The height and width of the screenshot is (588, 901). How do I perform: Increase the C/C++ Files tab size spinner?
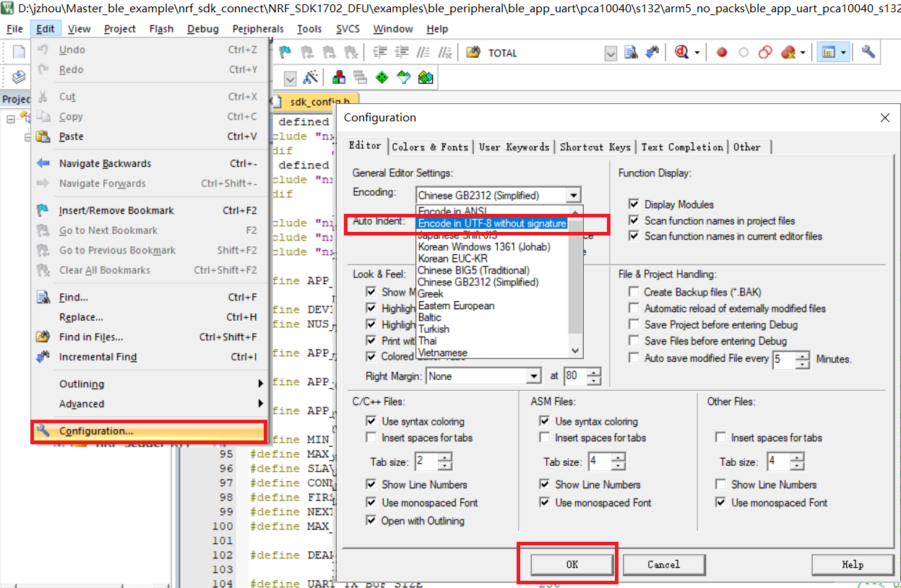tap(445, 457)
